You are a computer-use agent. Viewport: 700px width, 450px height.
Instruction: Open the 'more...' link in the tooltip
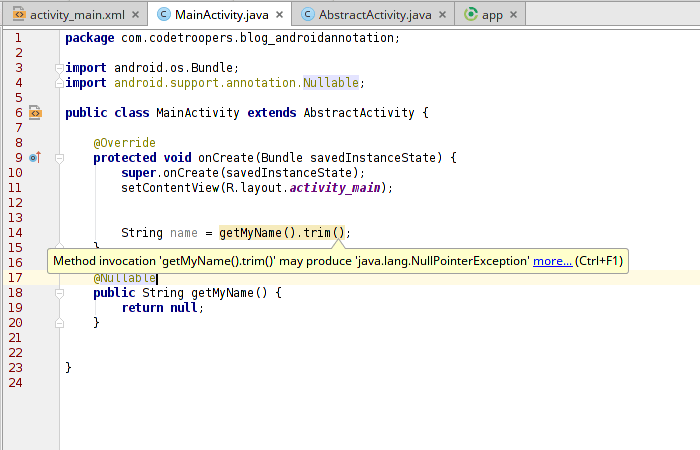coord(552,261)
